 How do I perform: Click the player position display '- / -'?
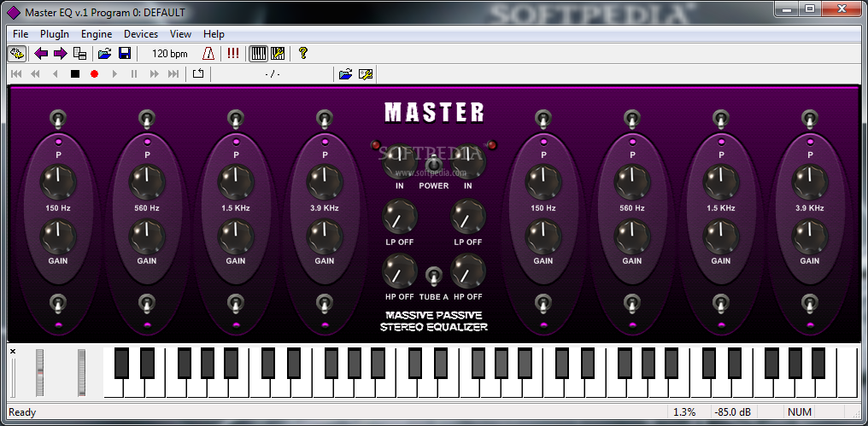click(x=273, y=73)
